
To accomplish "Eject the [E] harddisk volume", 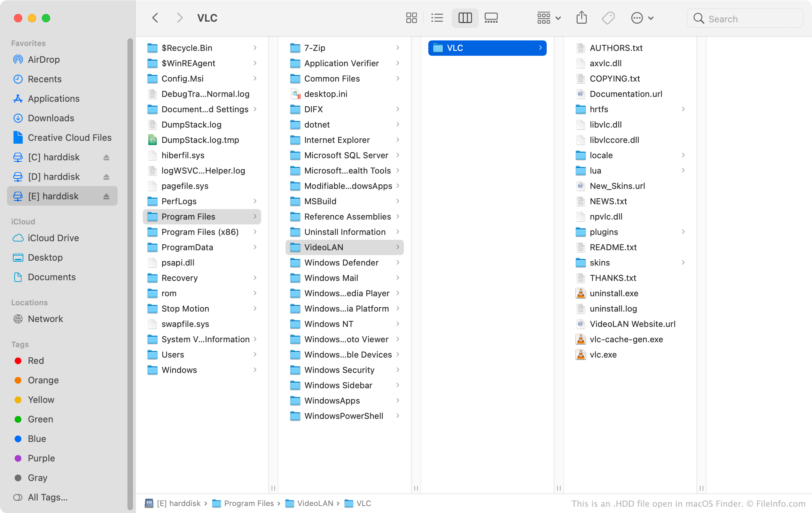I will 107,197.
